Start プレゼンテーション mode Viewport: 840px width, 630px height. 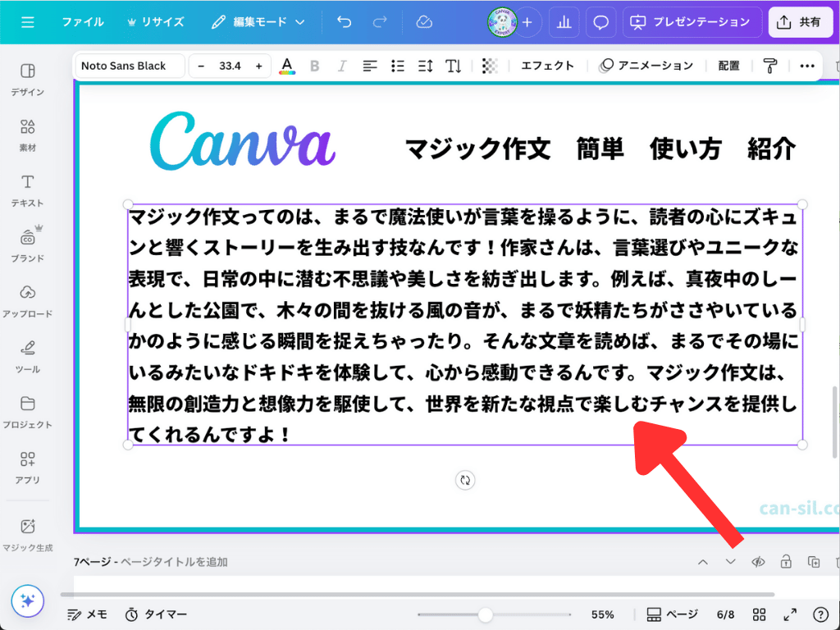coord(692,22)
